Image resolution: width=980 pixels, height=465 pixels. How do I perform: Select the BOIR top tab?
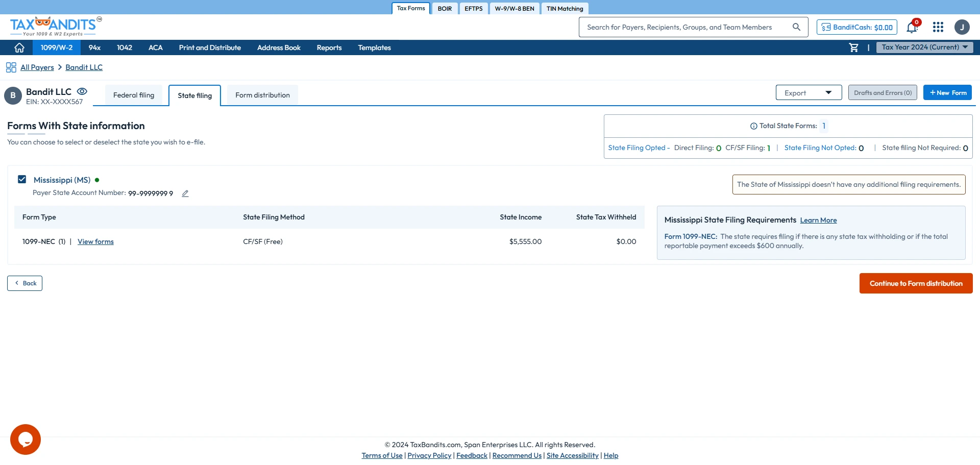445,9
